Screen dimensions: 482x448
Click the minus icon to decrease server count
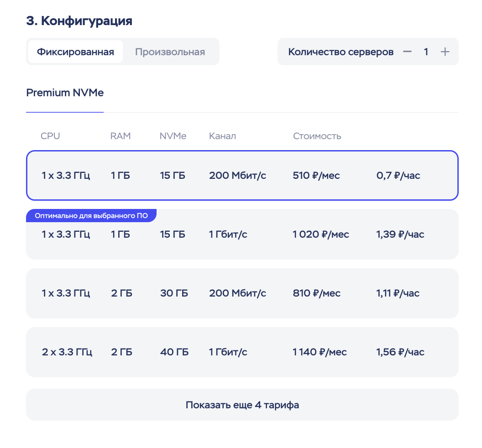click(407, 52)
